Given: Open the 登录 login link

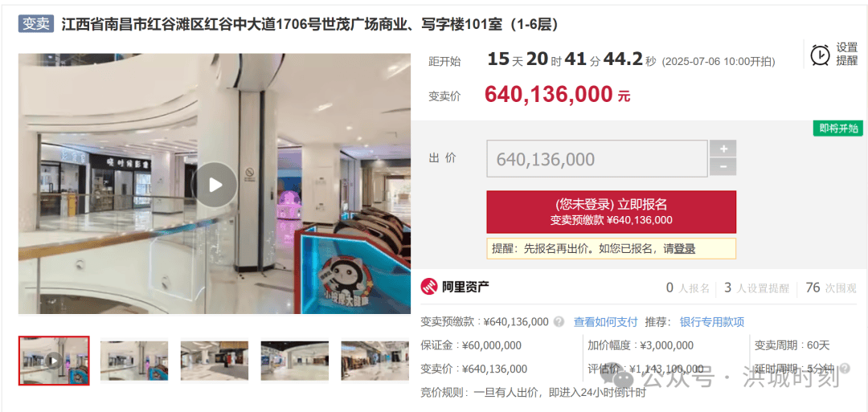Looking at the screenshot, I should point(684,249).
